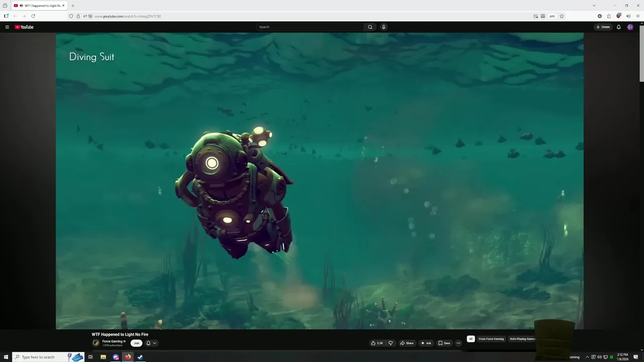Reset the 60% zoom indicator
Screen dimensions: 644x362
pos(552,16)
